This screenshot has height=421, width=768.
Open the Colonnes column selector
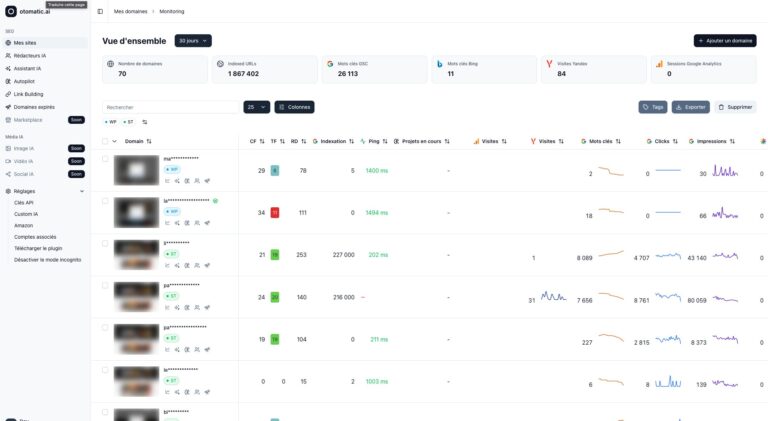coord(294,107)
